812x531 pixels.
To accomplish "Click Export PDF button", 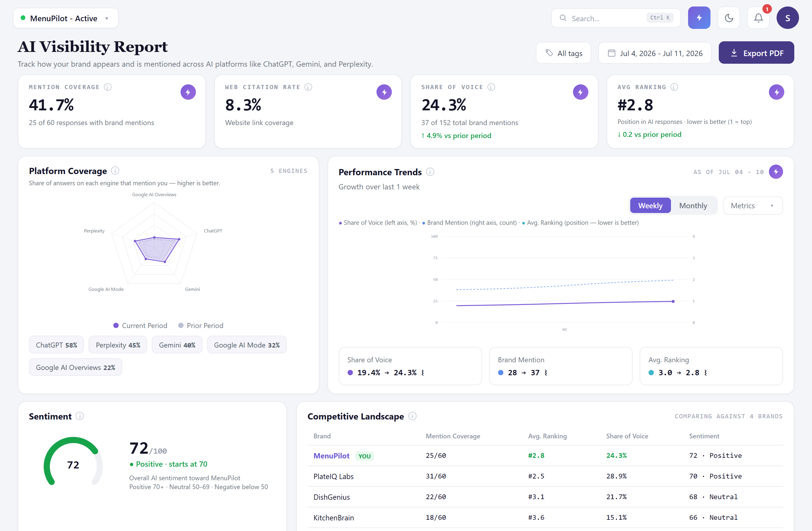I will click(x=757, y=53).
